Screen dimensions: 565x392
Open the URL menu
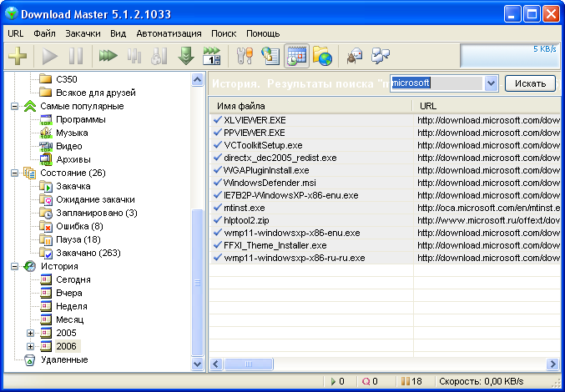point(16,34)
